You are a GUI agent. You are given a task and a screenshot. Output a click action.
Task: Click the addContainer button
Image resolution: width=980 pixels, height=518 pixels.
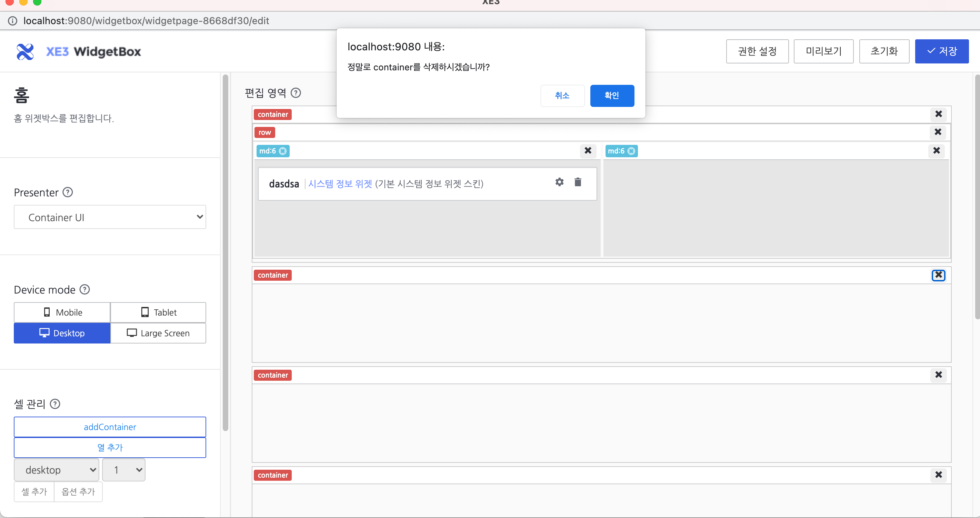pyautogui.click(x=110, y=427)
